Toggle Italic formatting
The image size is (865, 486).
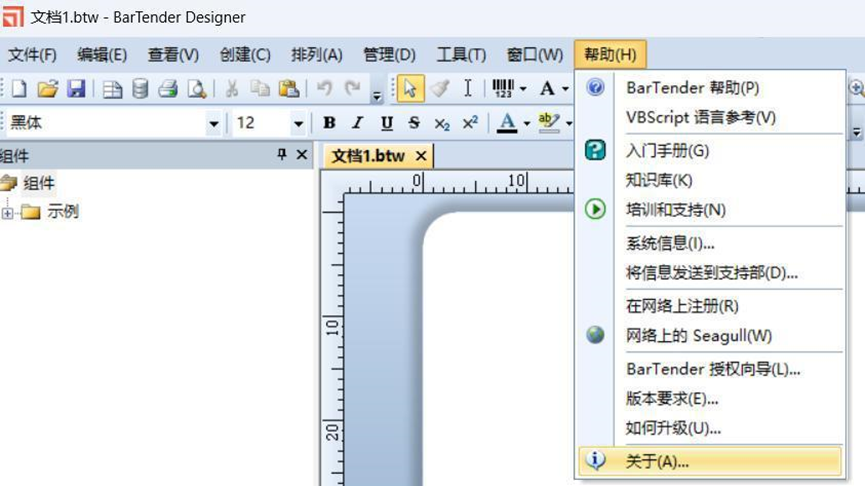click(357, 123)
